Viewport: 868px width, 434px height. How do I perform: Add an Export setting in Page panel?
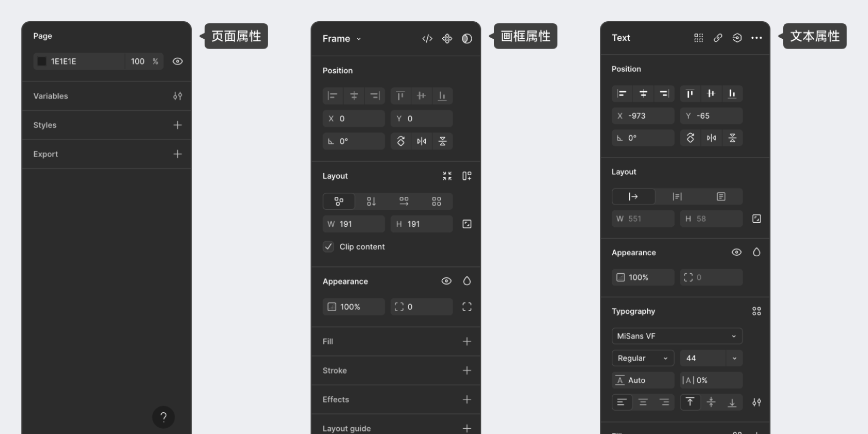point(177,154)
